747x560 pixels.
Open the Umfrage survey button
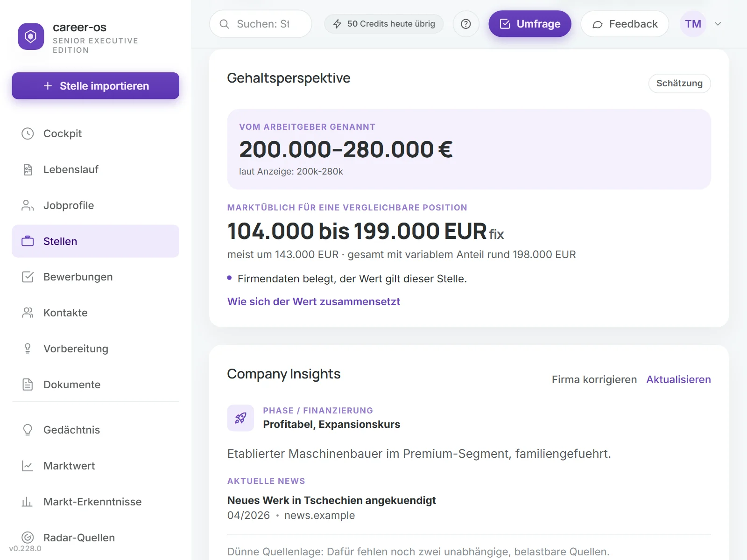(x=530, y=24)
